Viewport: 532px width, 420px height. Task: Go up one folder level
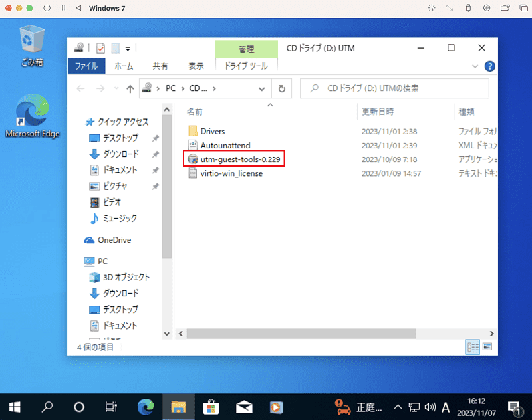[x=130, y=89]
